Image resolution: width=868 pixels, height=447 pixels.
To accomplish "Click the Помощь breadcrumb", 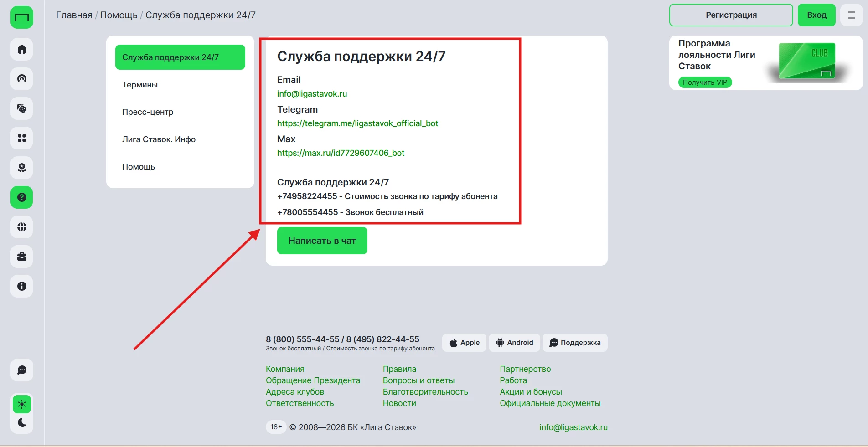I will 119,15.
